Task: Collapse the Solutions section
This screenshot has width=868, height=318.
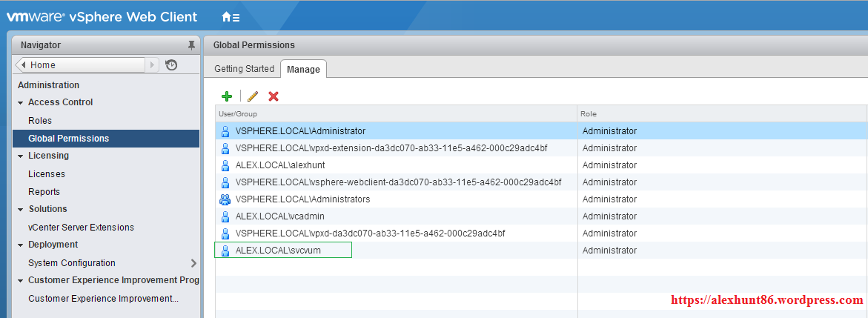Action: pyautogui.click(x=21, y=210)
